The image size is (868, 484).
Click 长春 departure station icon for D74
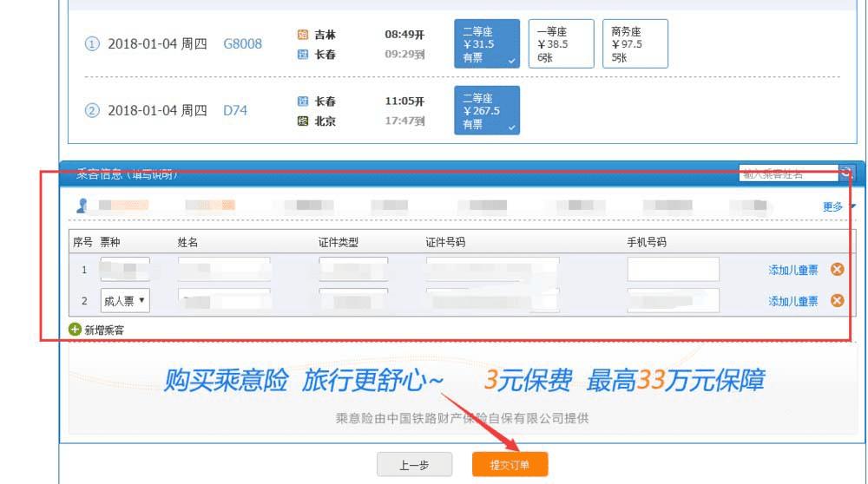click(x=303, y=101)
